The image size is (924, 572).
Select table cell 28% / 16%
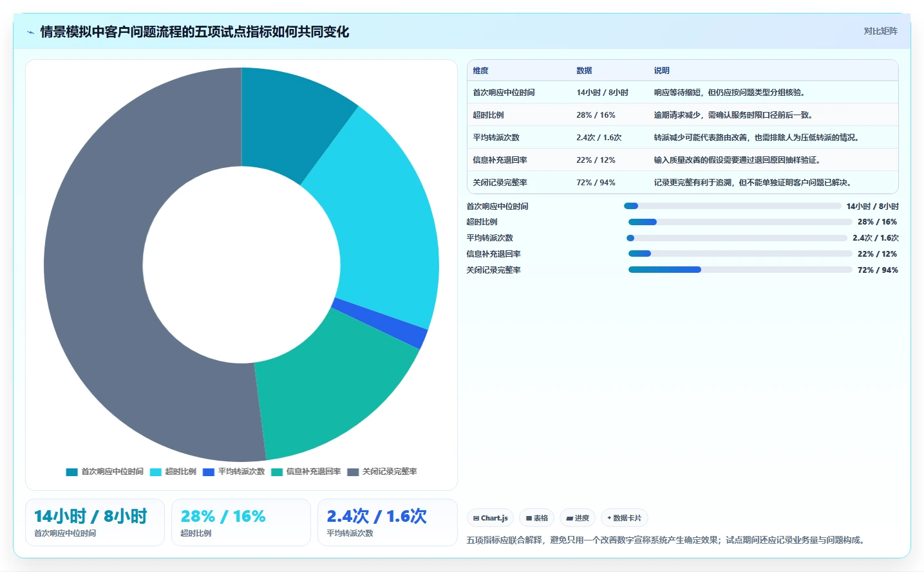pyautogui.click(x=596, y=115)
